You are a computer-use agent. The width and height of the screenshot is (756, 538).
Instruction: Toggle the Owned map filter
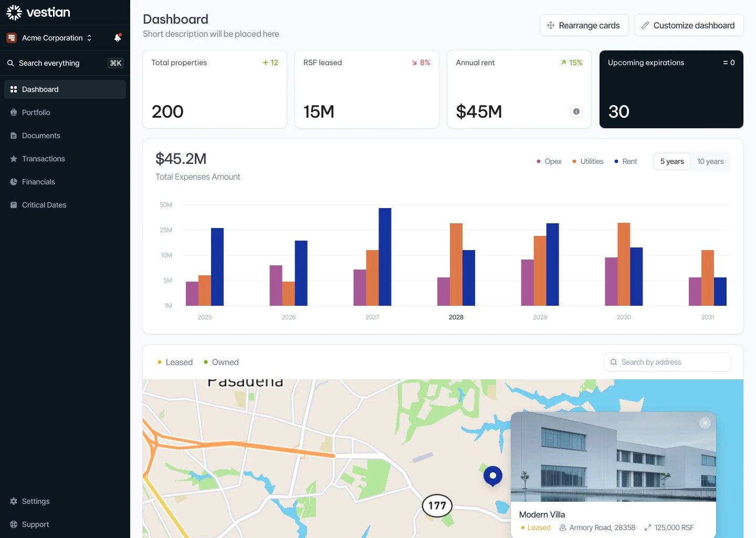(x=221, y=362)
